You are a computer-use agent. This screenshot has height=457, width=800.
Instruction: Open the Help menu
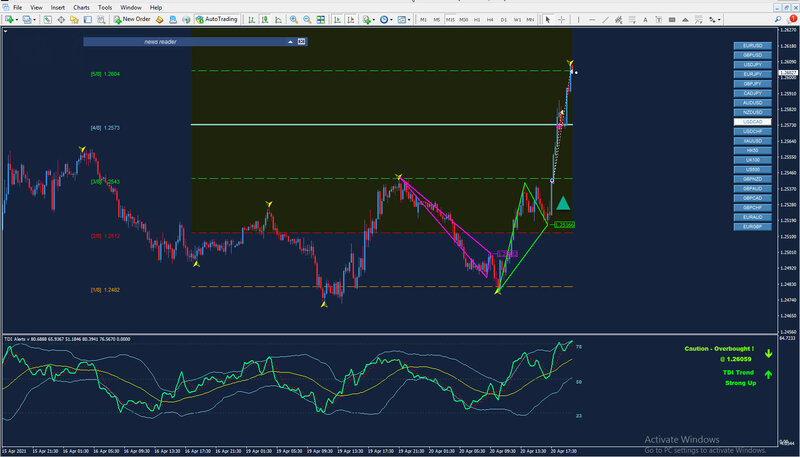click(156, 8)
